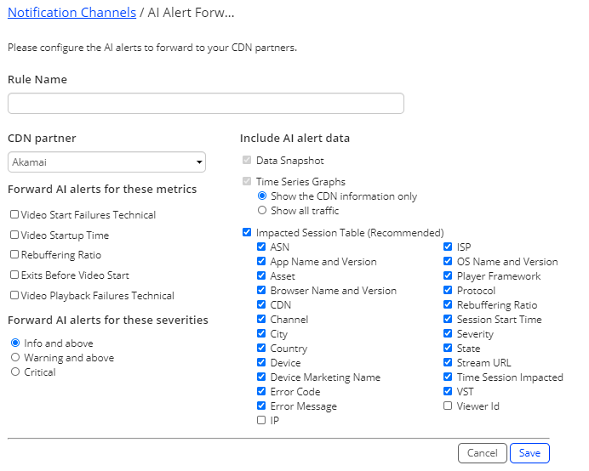
Task: Check Video Playback Failures Technical
Action: tap(14, 295)
